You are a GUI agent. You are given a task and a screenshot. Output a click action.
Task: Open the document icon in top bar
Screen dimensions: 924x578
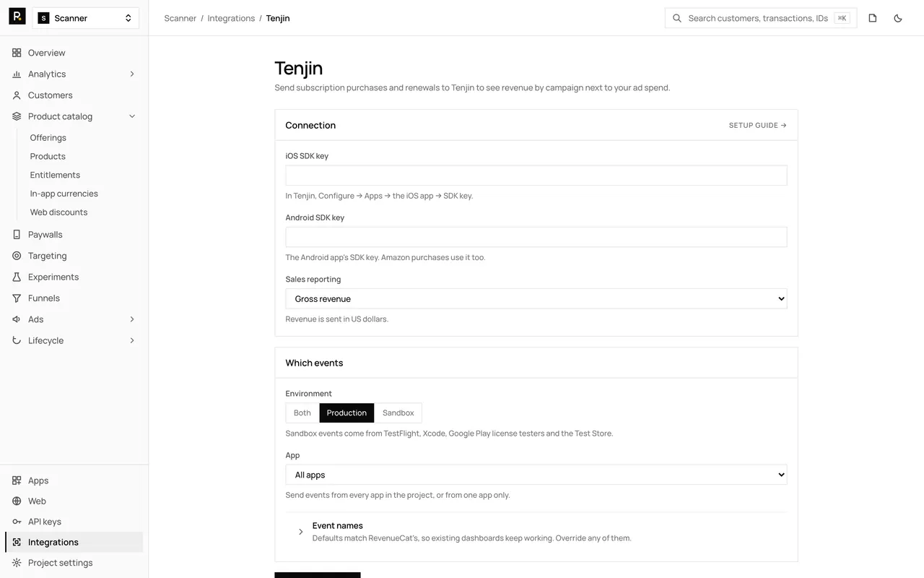coord(873,18)
